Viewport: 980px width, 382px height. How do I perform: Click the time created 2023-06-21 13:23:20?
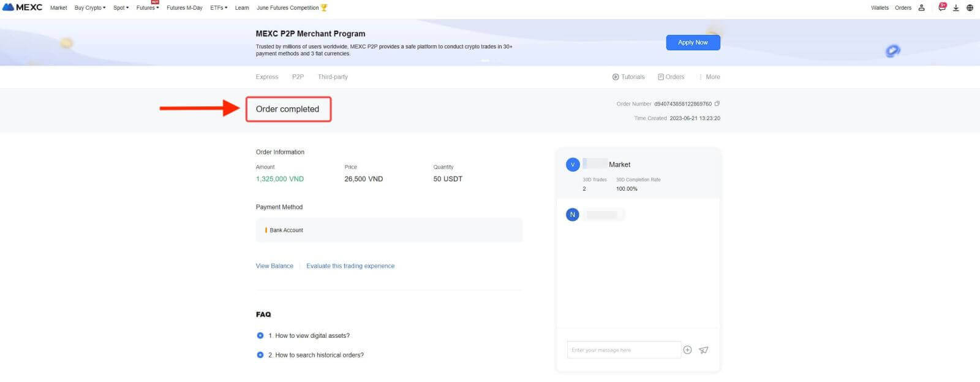click(x=695, y=118)
